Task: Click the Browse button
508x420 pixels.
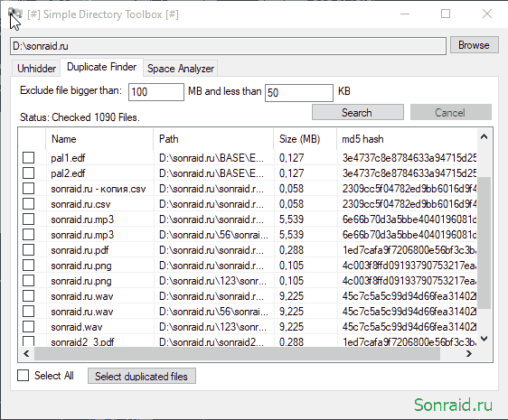Action: 474,45
